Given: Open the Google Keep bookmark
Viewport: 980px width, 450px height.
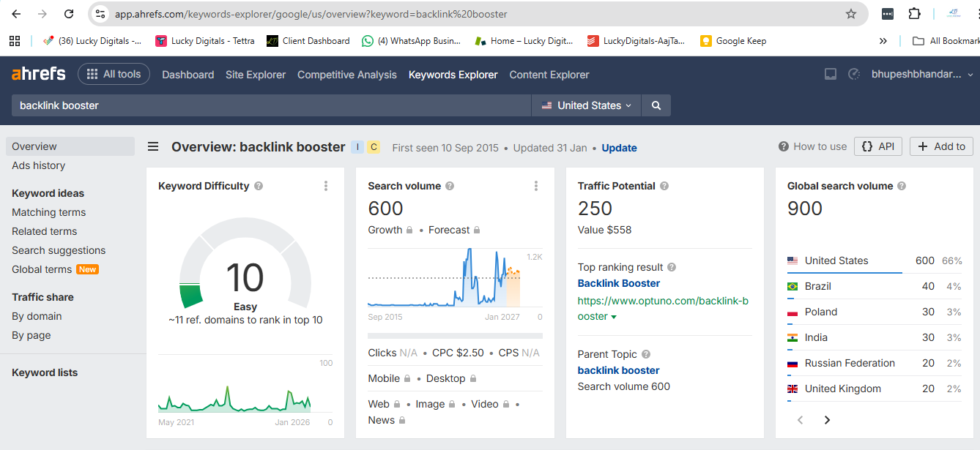Looking at the screenshot, I should (733, 41).
